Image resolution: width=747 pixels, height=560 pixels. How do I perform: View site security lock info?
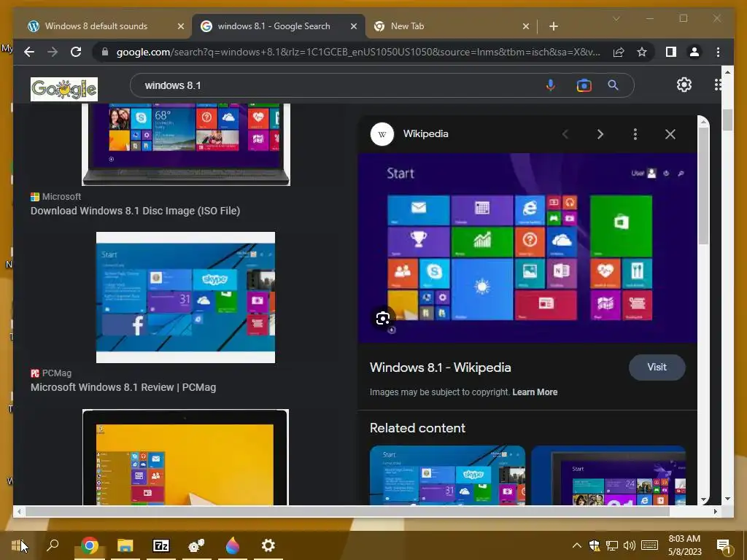coord(105,52)
